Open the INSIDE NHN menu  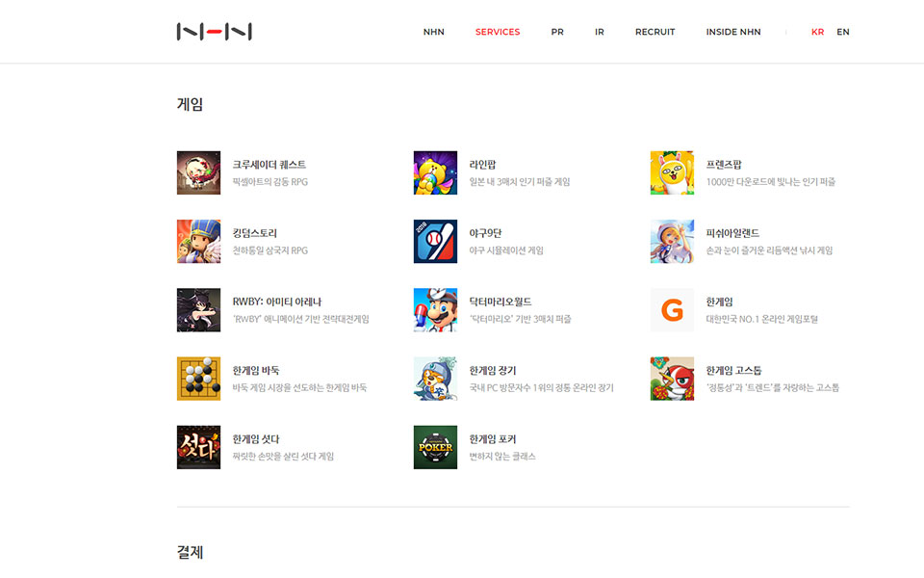pyautogui.click(x=733, y=32)
